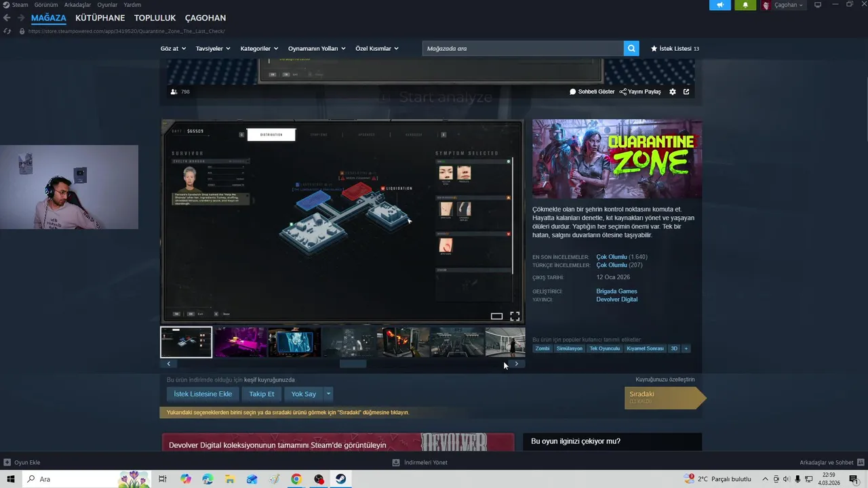Go back with the navigation back arrow
The image size is (868, 488).
(7, 18)
